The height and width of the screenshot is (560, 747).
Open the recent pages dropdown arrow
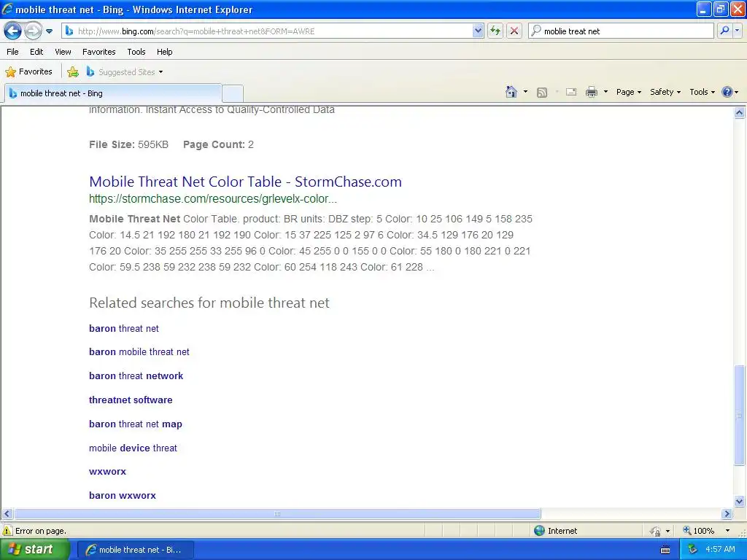tap(49, 31)
